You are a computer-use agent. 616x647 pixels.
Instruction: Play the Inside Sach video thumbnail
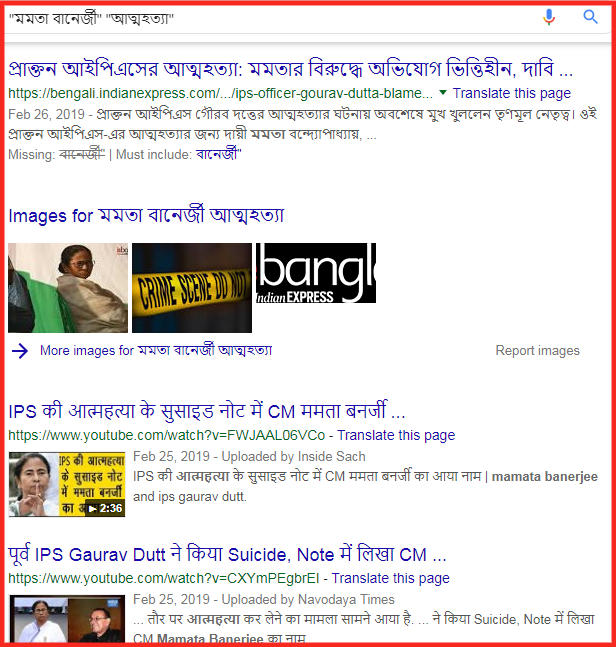[x=67, y=484]
